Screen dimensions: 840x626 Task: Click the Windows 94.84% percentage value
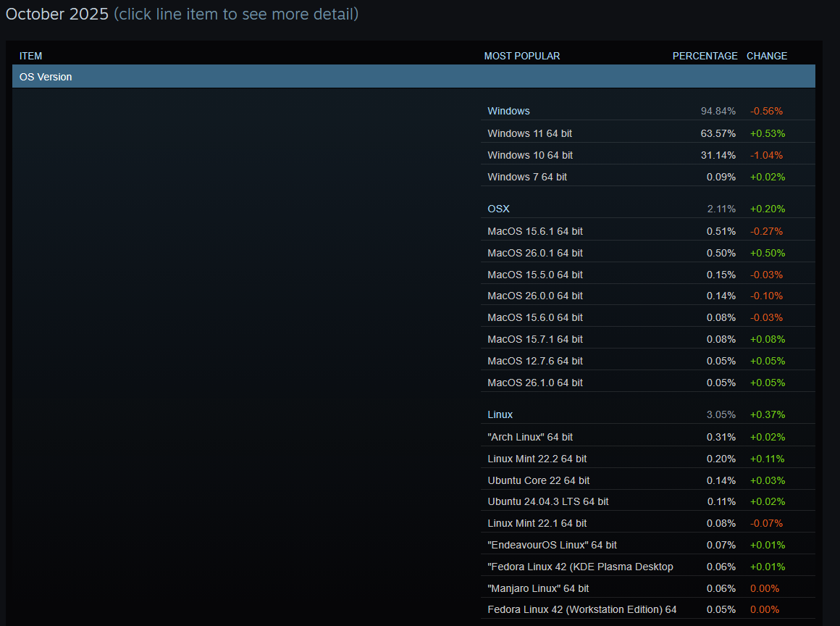pos(718,111)
